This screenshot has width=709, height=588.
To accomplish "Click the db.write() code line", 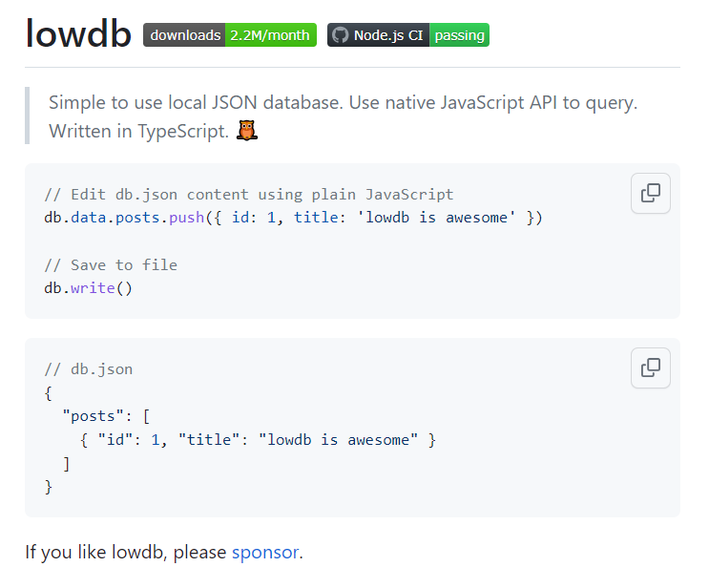I will (x=88, y=288).
